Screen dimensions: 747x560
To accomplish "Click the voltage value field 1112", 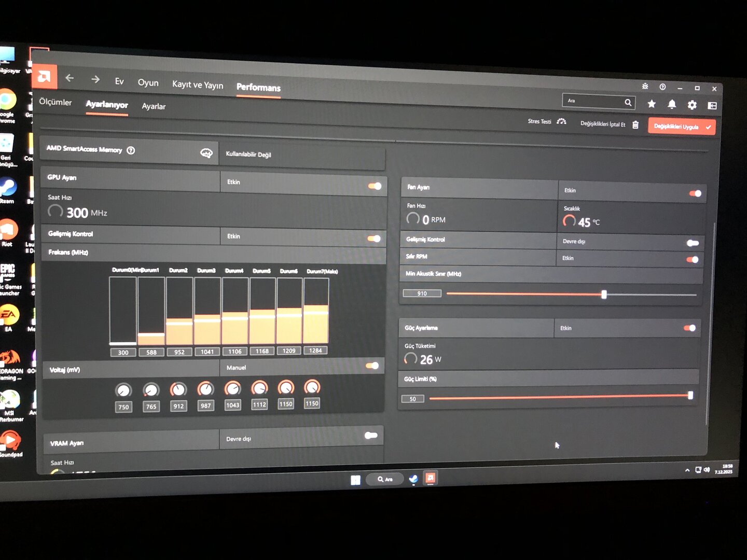I will coord(259,404).
